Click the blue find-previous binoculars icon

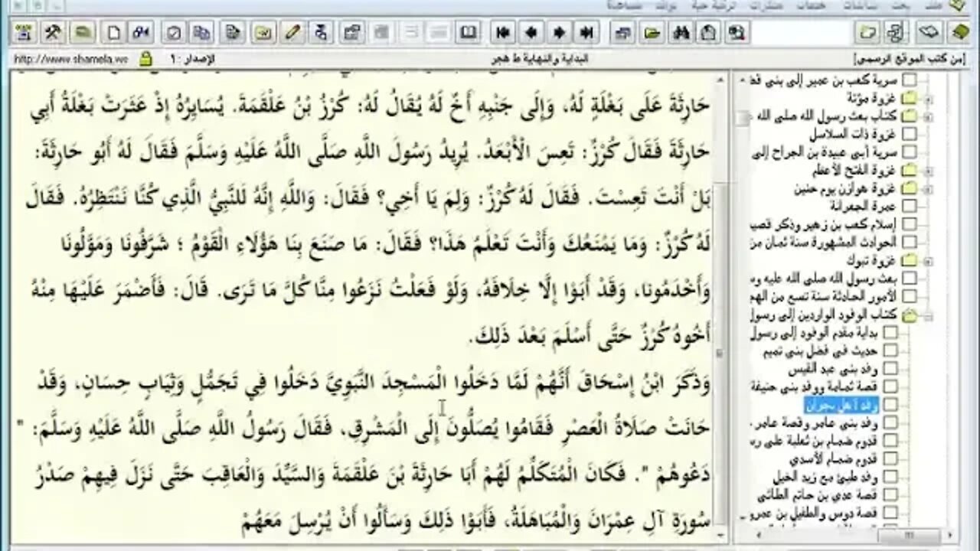[x=141, y=32]
